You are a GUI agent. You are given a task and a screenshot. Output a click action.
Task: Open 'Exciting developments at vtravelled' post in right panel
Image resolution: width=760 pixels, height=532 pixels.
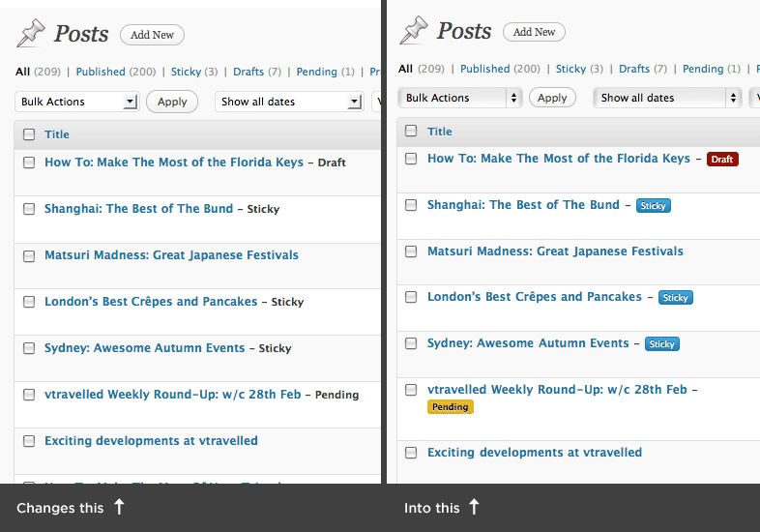tap(534, 452)
